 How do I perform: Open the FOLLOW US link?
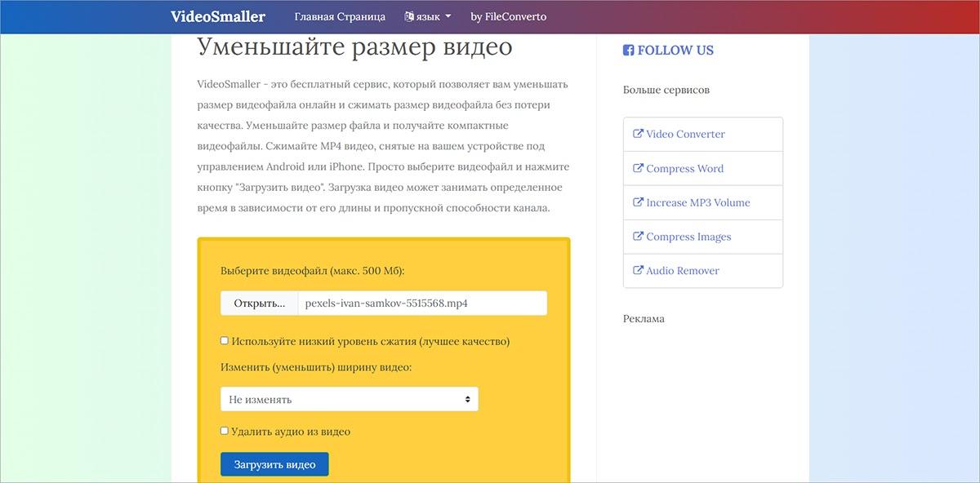668,50
